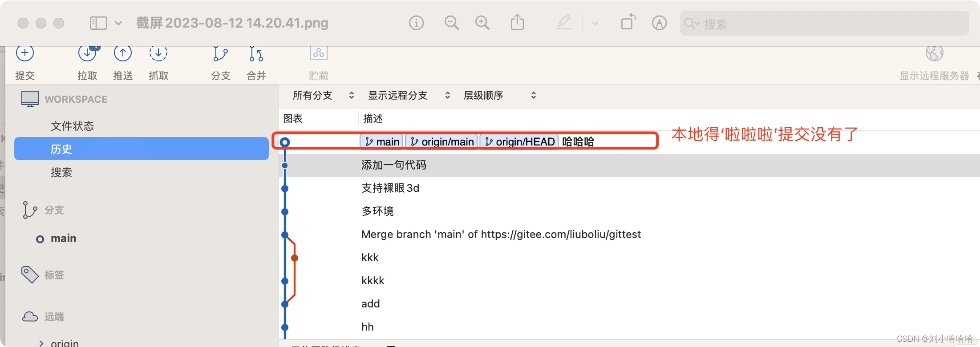The image size is (980, 347).
Task: Click the origin/main tag on top commit
Action: [x=441, y=141]
